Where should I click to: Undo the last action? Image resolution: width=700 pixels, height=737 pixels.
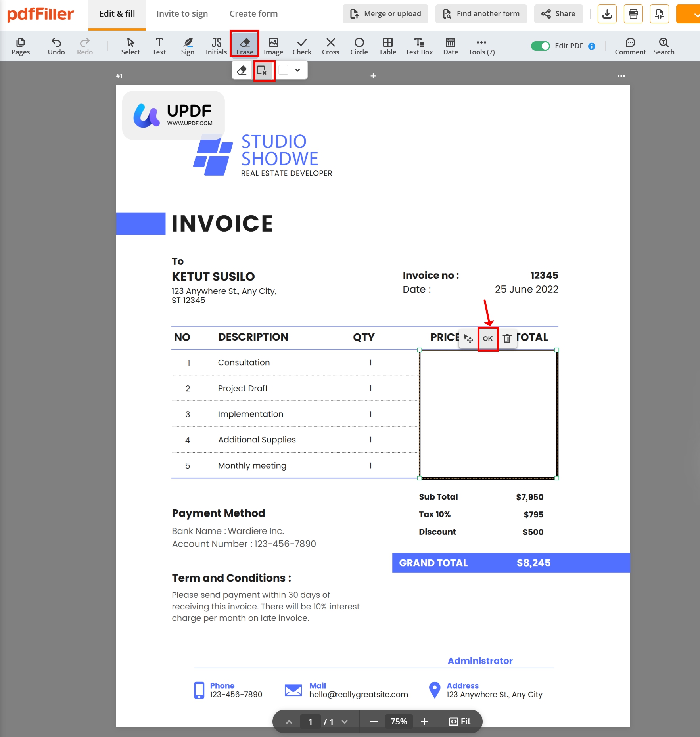tap(56, 46)
